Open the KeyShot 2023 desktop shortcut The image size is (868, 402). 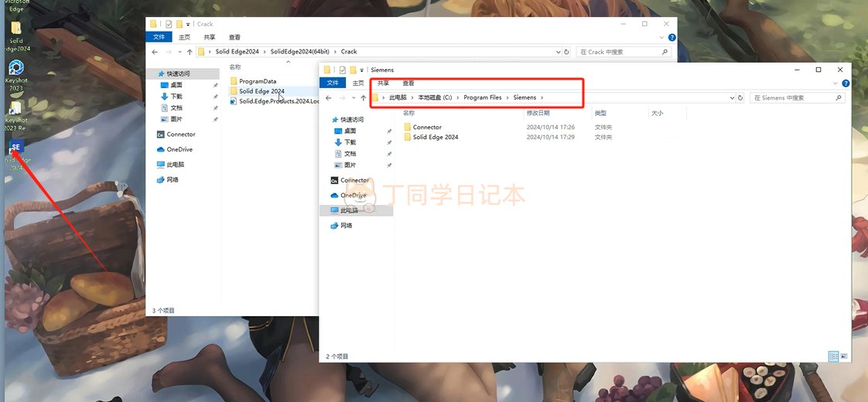[16, 75]
